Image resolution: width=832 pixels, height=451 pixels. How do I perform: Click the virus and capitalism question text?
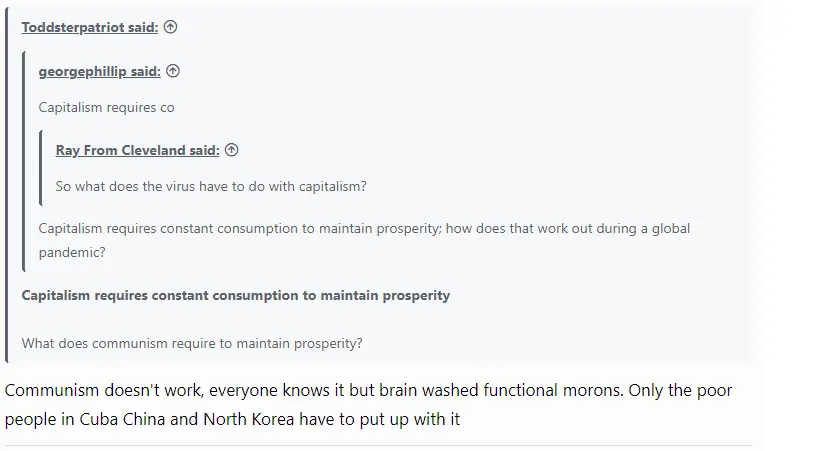coord(211,186)
